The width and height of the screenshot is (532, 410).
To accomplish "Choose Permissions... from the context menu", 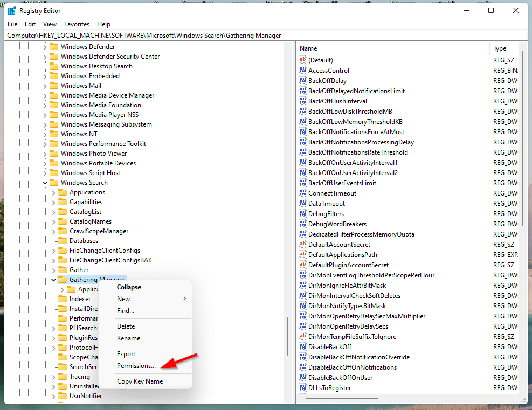I will pyautogui.click(x=136, y=366).
